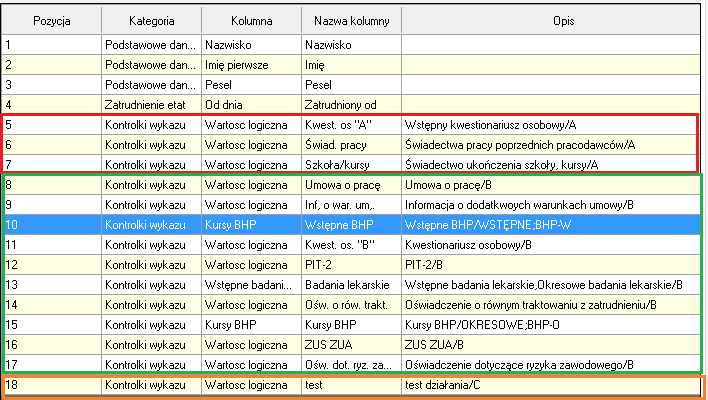Select 'Kursy BHP' in Nazwa kolumny, row 15
This screenshot has height=400, width=708.
[x=351, y=325]
